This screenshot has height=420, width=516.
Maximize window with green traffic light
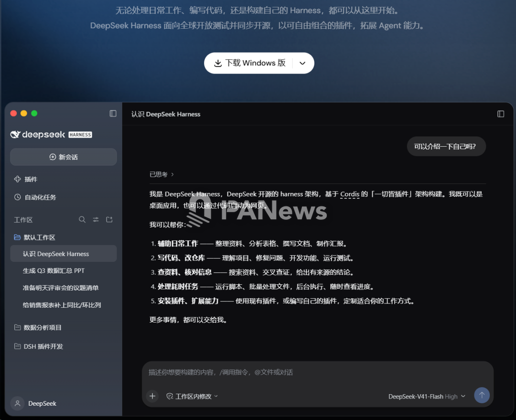(34, 114)
